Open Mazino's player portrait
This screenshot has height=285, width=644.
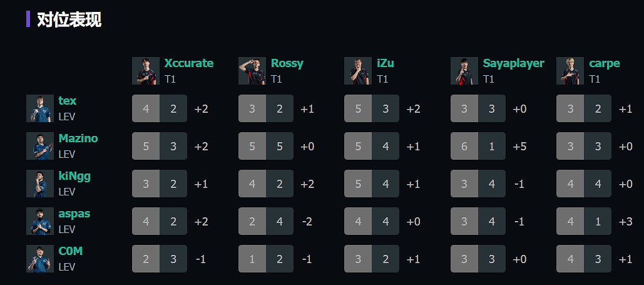(40, 146)
